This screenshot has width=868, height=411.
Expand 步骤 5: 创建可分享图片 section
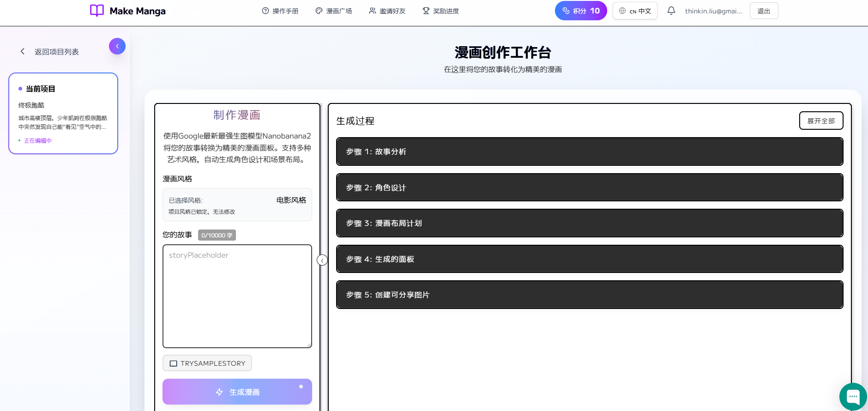click(589, 295)
